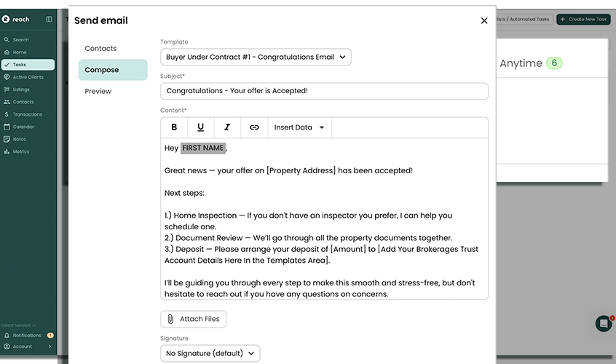Open Calendar in the sidebar
The image size is (616, 364).
(x=23, y=127)
